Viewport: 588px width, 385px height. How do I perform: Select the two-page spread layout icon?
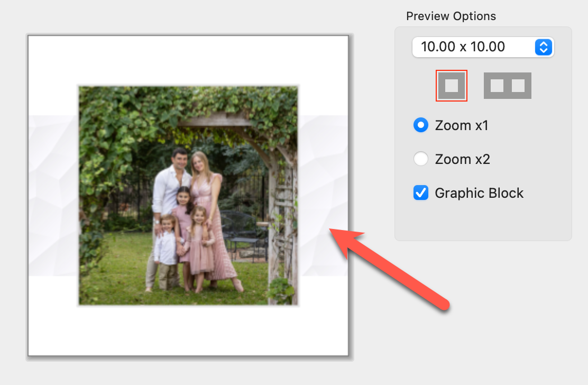point(507,86)
